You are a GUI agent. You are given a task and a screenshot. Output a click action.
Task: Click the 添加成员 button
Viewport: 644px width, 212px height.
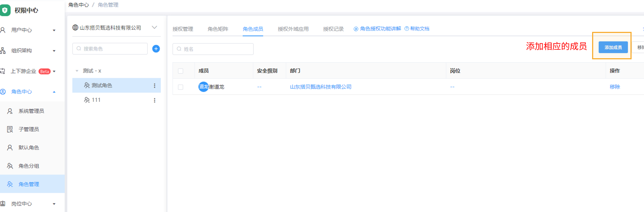613,47
